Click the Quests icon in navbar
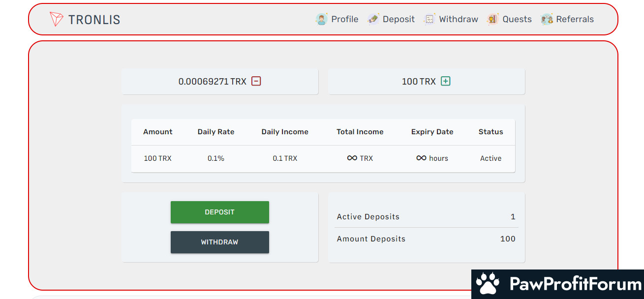644x299 pixels. pyautogui.click(x=492, y=19)
